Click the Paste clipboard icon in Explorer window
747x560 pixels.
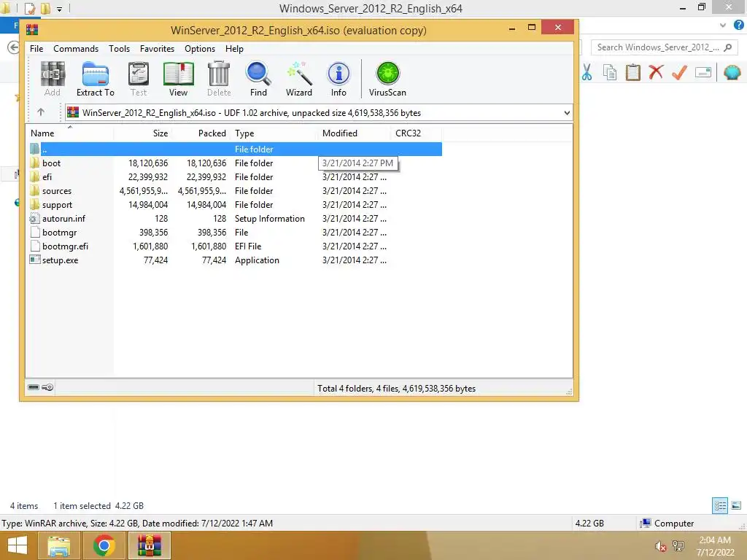pos(632,72)
